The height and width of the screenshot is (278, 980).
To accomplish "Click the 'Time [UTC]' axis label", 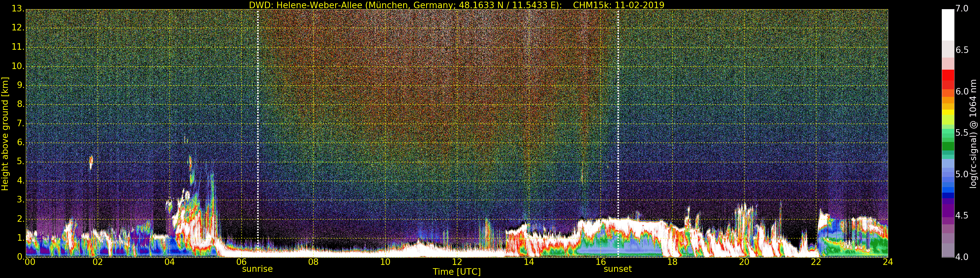I will click(x=457, y=272).
